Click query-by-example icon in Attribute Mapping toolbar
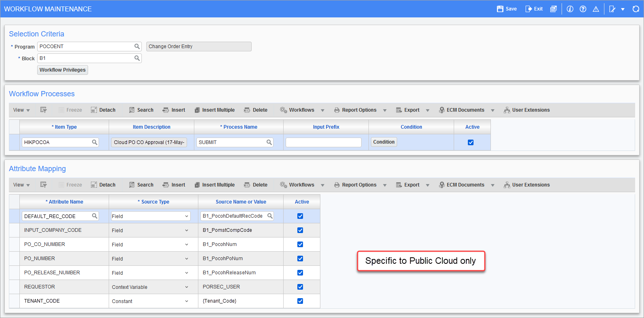This screenshot has height=318, width=644. [44, 185]
